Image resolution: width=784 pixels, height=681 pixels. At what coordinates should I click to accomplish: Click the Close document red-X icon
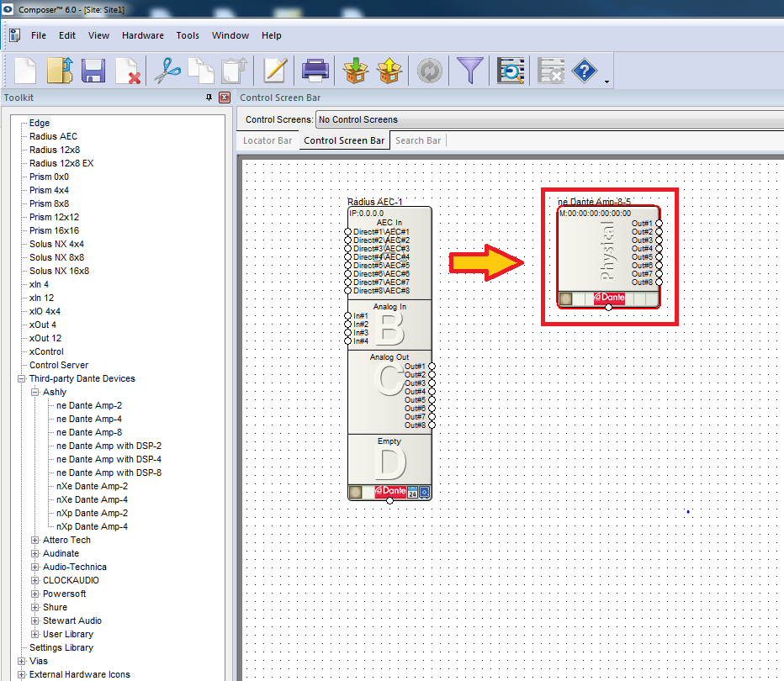coord(128,71)
